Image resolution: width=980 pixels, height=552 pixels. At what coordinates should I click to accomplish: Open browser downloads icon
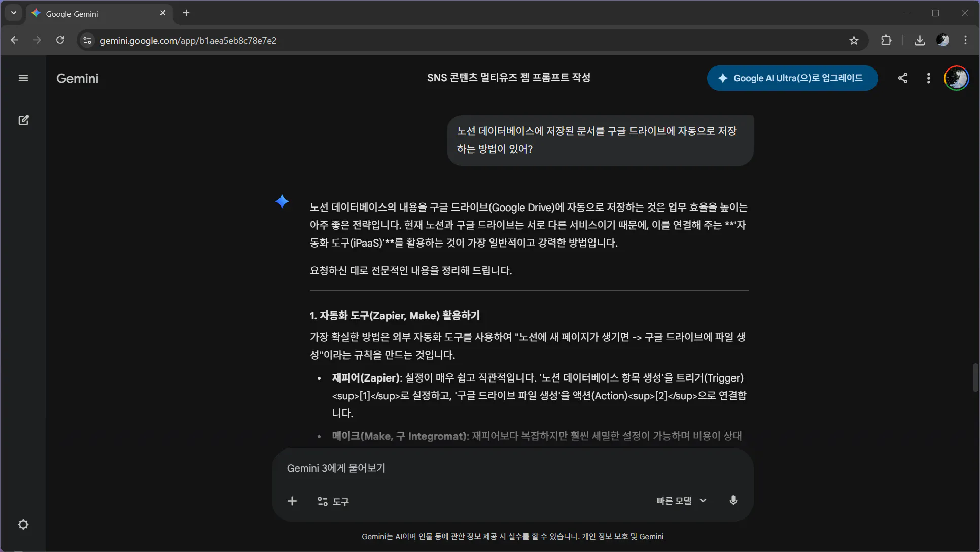[x=920, y=40]
